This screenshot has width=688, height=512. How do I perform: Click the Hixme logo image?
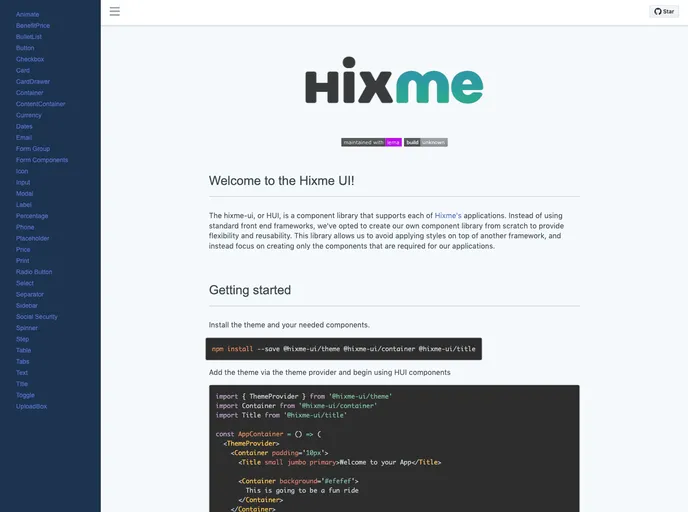pos(394,80)
